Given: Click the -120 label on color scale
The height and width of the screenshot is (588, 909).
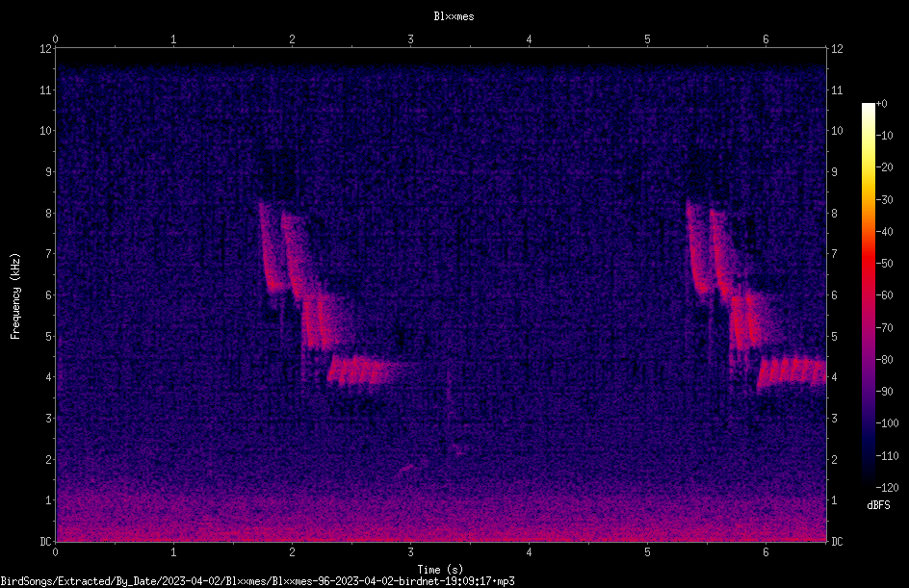Looking at the screenshot, I should pos(887,487).
